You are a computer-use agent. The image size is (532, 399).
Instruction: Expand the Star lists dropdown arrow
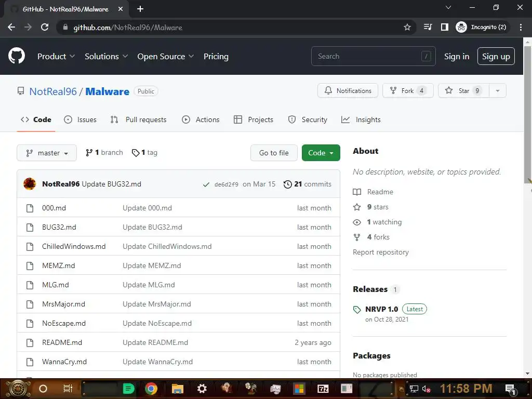[x=498, y=91]
